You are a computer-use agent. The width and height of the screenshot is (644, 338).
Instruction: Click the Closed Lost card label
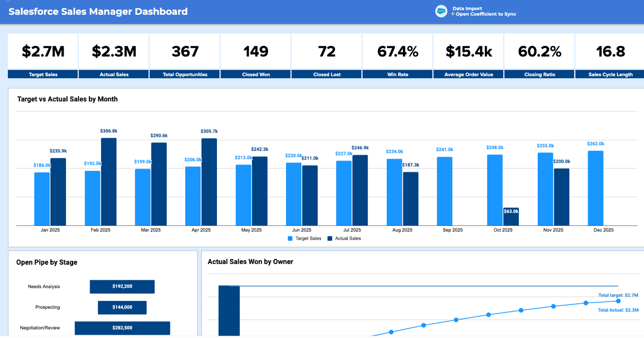point(327,75)
